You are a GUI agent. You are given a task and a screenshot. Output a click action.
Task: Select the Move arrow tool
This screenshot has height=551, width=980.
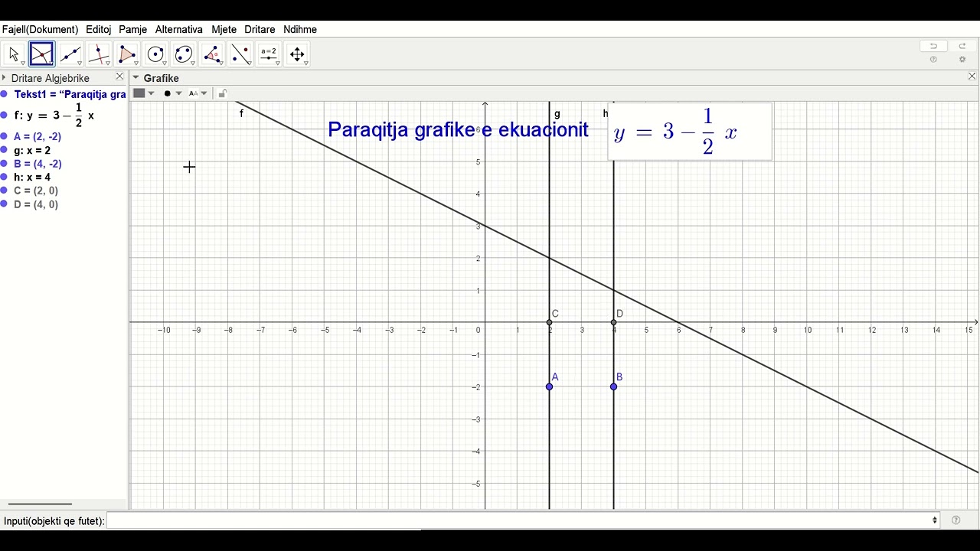coord(13,54)
